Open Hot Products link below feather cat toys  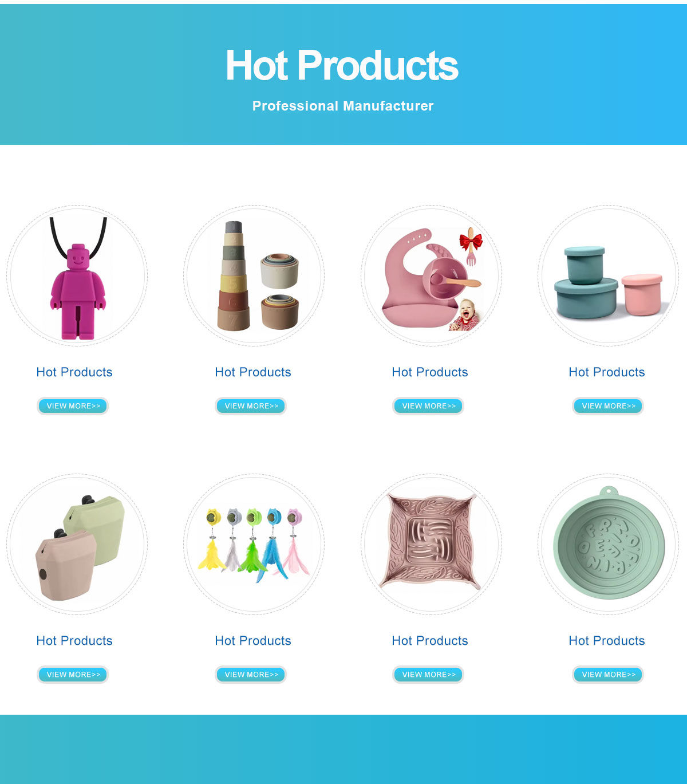point(253,641)
